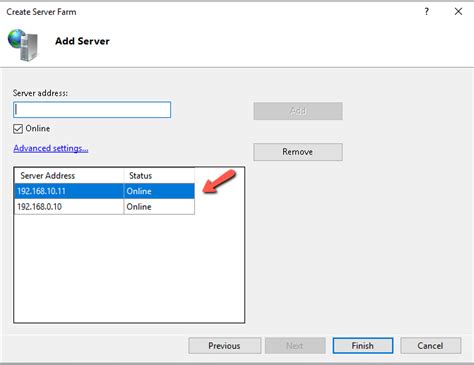Go back with the Previous button
The height and width of the screenshot is (365, 474).
pos(224,346)
